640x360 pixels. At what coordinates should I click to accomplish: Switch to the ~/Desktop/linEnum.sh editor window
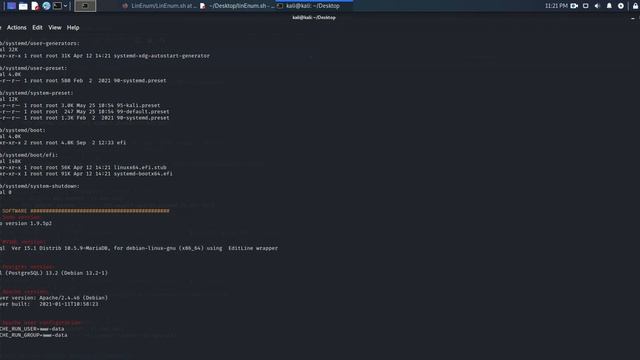pyautogui.click(x=237, y=6)
